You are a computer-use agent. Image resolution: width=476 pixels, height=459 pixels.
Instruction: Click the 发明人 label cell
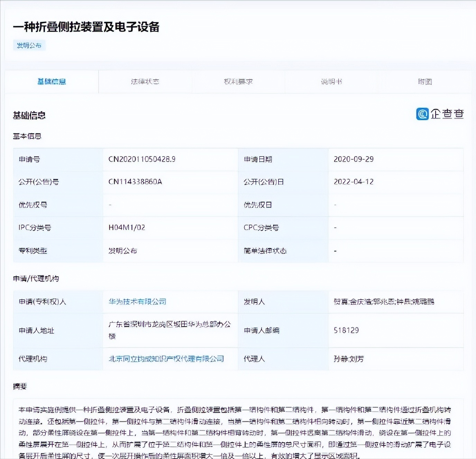(x=283, y=302)
